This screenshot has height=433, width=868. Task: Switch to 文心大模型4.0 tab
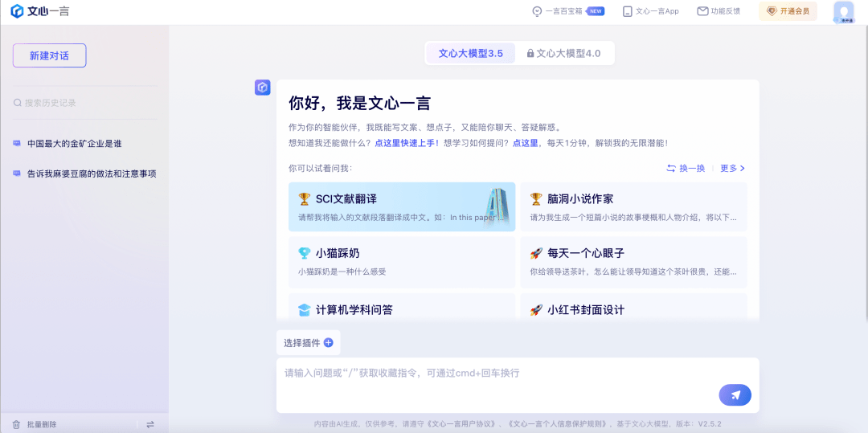[563, 54]
